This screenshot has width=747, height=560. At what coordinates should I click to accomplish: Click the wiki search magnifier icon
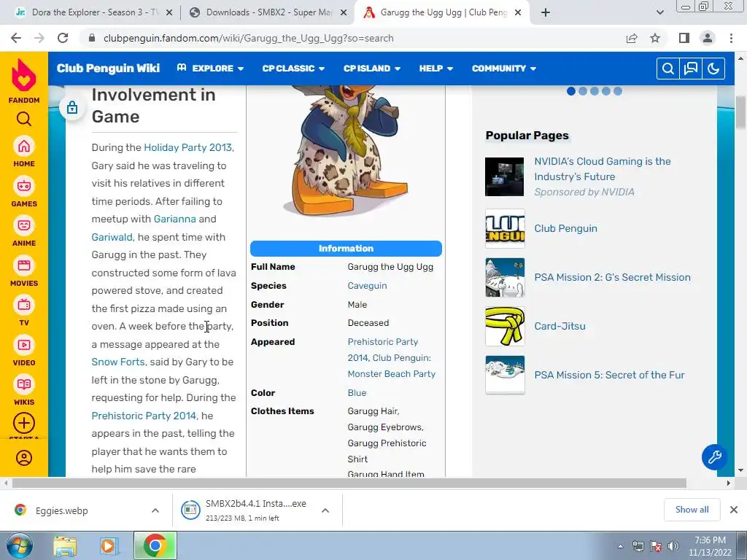pyautogui.click(x=668, y=69)
